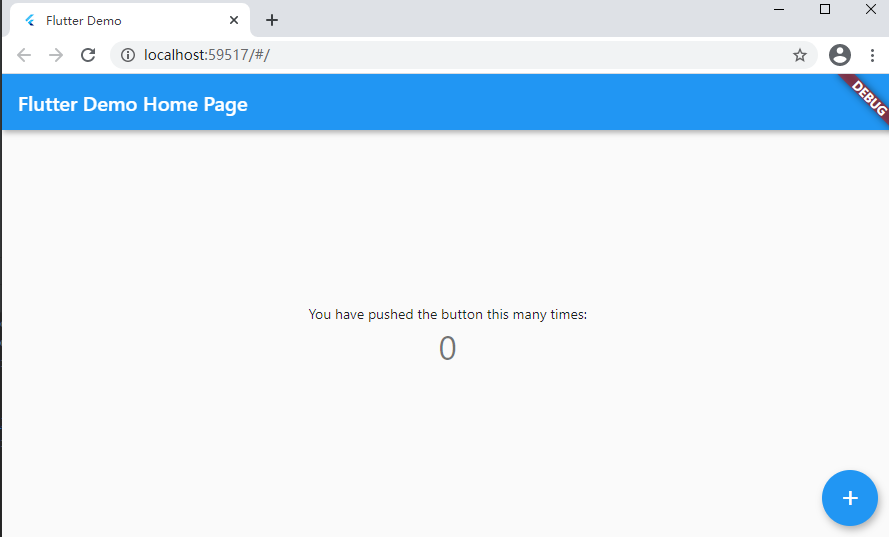Close the Flutter Demo tab
The width and height of the screenshot is (889, 537).
[x=234, y=20]
